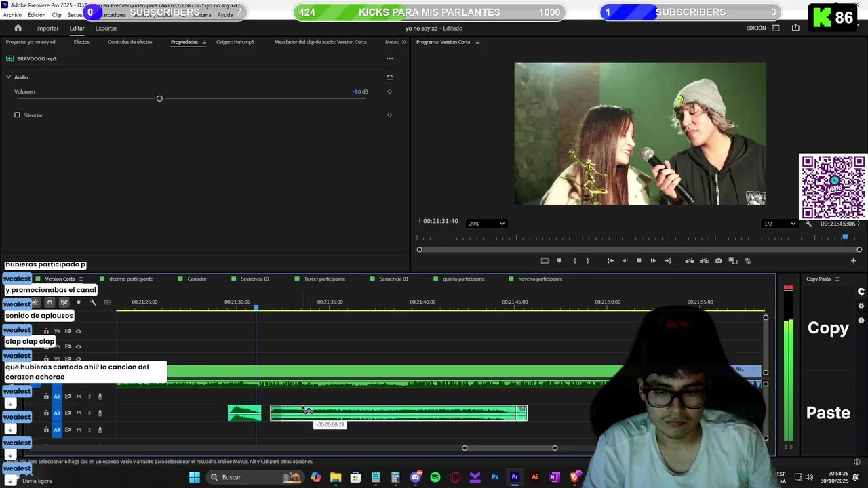Switch to the Efectos tab

81,42
